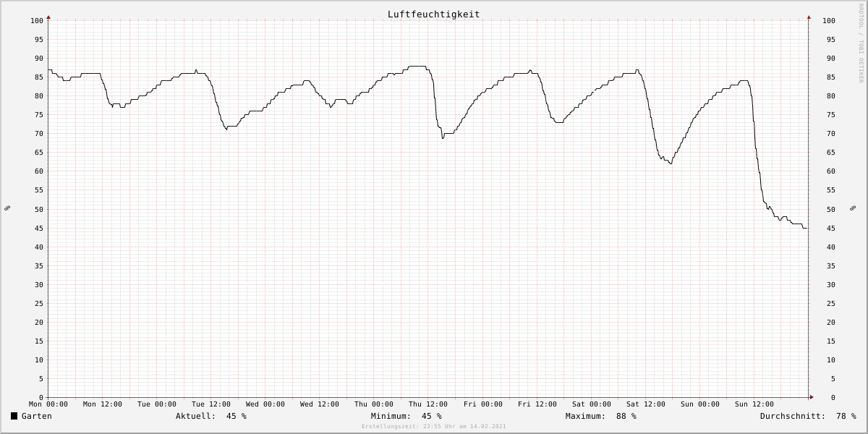Click the red arrowhead atop the right y-axis
This screenshot has height=434, width=868.
809,17
